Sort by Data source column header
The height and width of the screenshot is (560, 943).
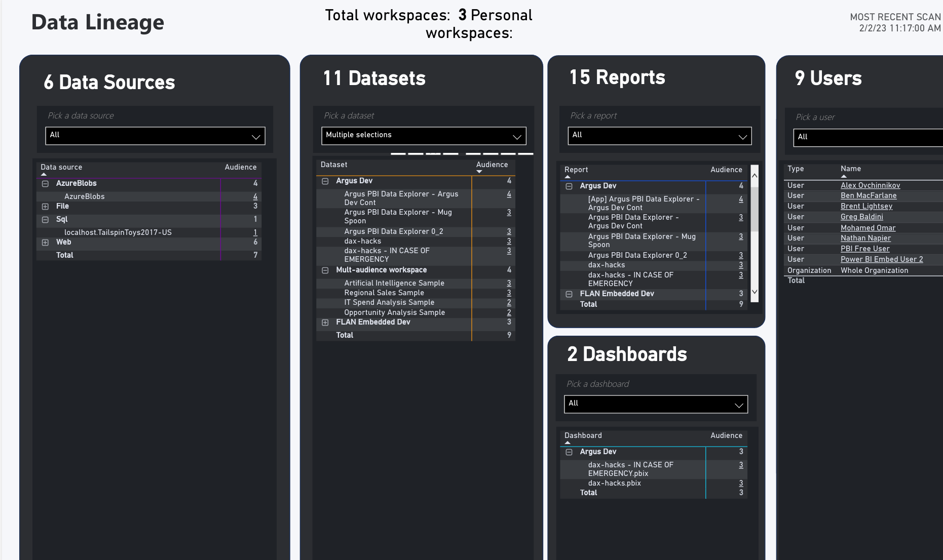tap(61, 167)
